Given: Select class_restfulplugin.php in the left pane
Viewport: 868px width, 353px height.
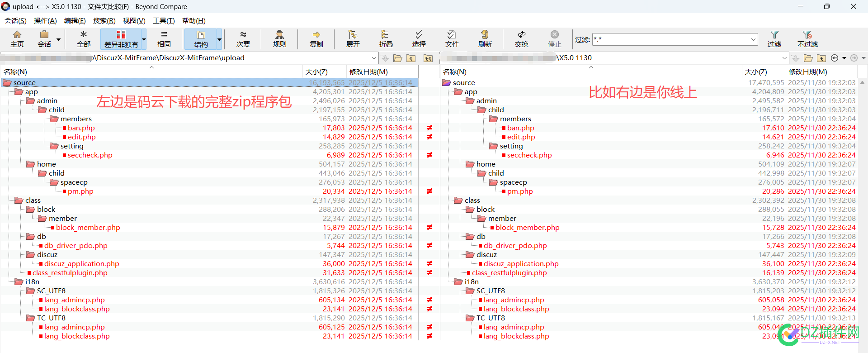Looking at the screenshot, I should tap(70, 272).
